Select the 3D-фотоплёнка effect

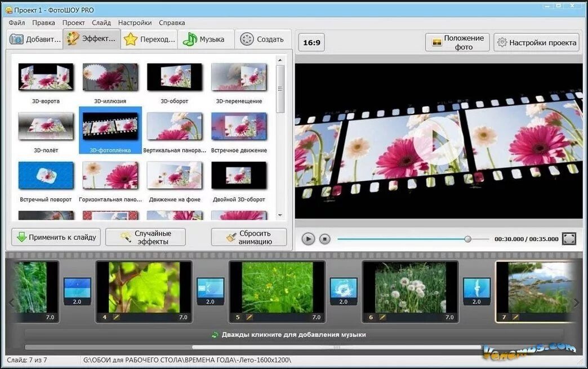tap(110, 130)
